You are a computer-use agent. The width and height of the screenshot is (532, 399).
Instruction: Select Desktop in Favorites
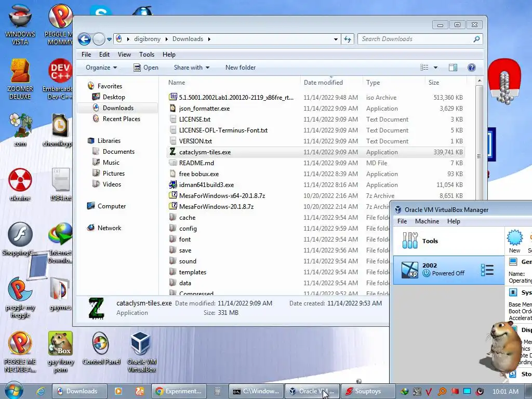pos(114,97)
